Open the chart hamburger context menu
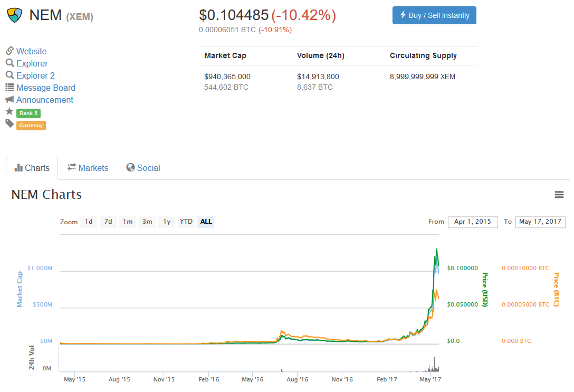 (559, 195)
